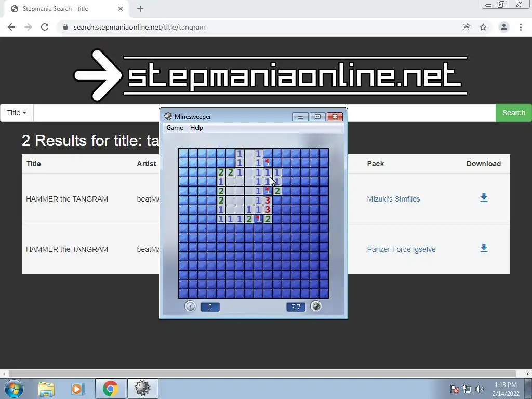This screenshot has height=399, width=532.
Task: Click the volume speaker tray icon
Action: (x=479, y=389)
